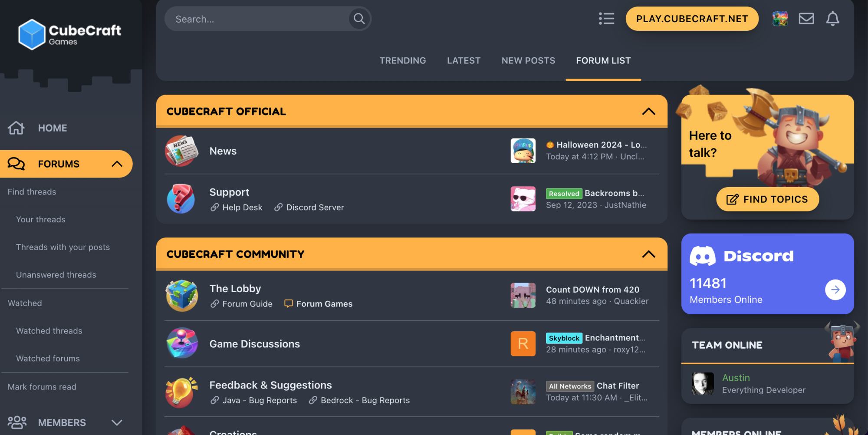Open the inbox envelope icon
The width and height of the screenshot is (868, 435).
(806, 19)
